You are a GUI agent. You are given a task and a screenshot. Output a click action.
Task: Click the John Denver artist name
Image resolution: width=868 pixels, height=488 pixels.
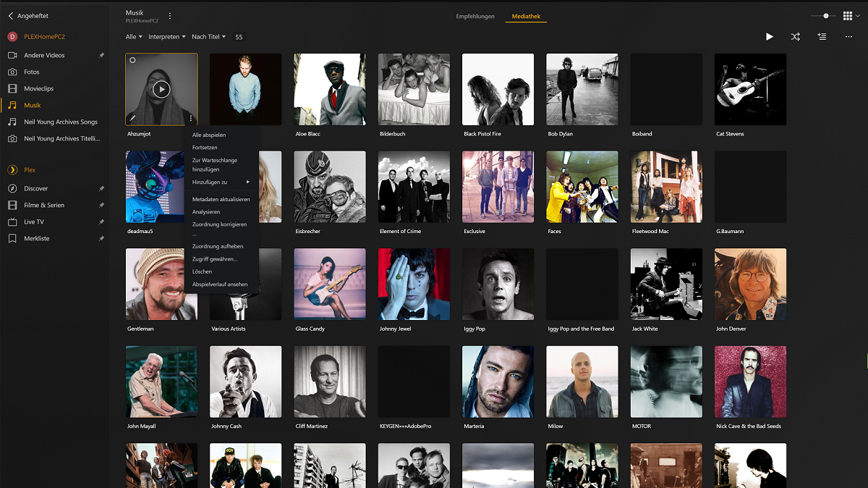point(731,329)
